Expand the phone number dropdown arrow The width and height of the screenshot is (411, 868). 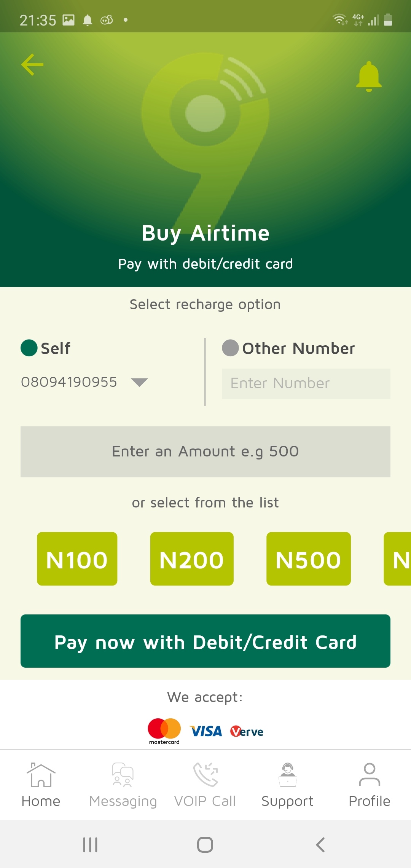coord(139,382)
